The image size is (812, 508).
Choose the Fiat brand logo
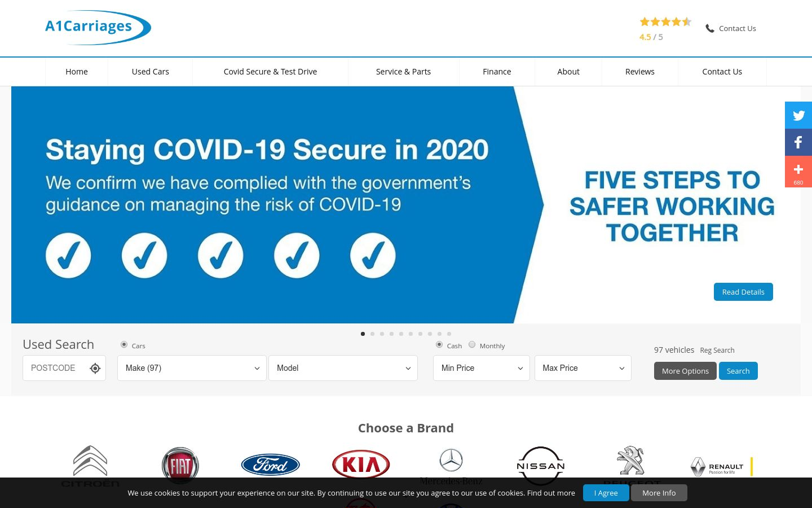coord(180,466)
